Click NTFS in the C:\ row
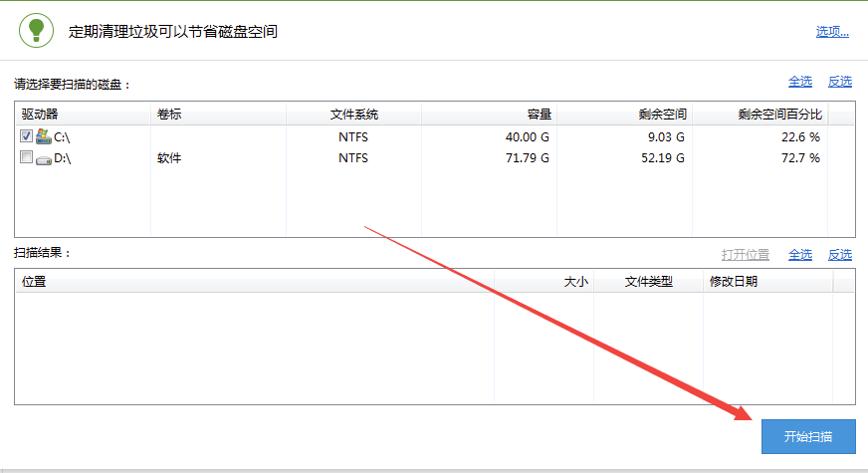This screenshot has width=868, height=473. (353, 136)
